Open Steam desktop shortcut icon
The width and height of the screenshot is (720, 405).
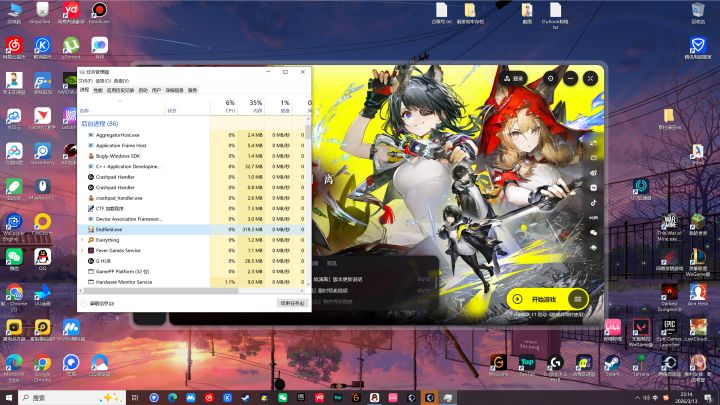(x=612, y=366)
